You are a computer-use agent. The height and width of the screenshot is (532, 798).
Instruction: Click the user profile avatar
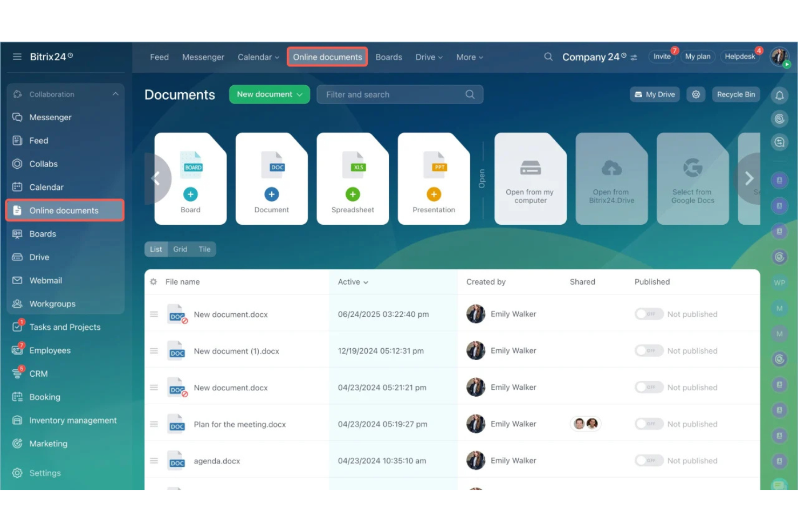[x=779, y=56]
